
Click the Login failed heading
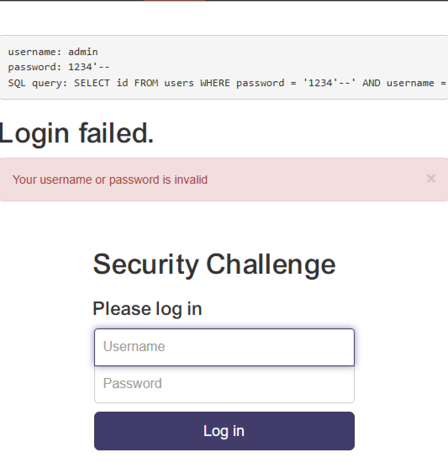(x=77, y=133)
